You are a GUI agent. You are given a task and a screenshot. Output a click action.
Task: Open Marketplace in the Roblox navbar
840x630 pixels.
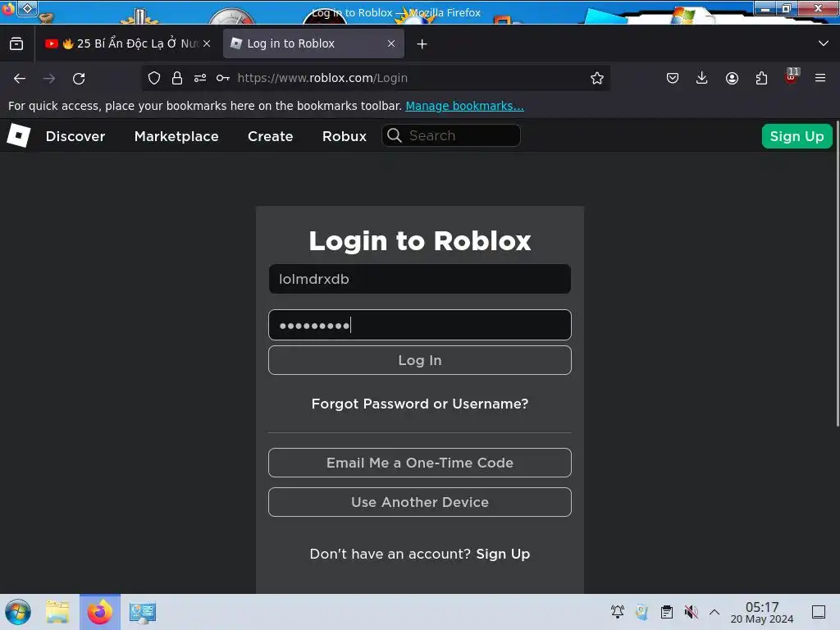tap(176, 136)
